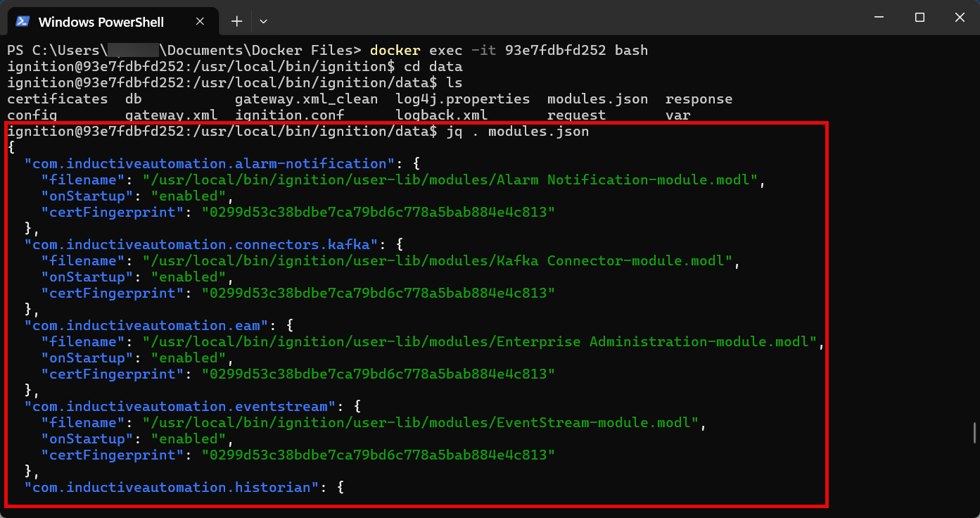
Task: Click 'gateway.xml' in the second listing row
Action: pos(172,115)
